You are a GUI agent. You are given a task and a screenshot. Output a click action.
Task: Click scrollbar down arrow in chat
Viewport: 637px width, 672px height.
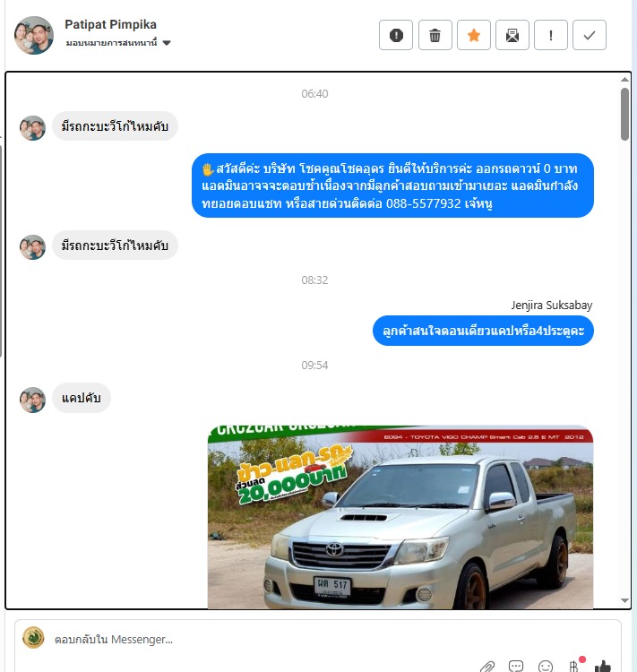624,601
